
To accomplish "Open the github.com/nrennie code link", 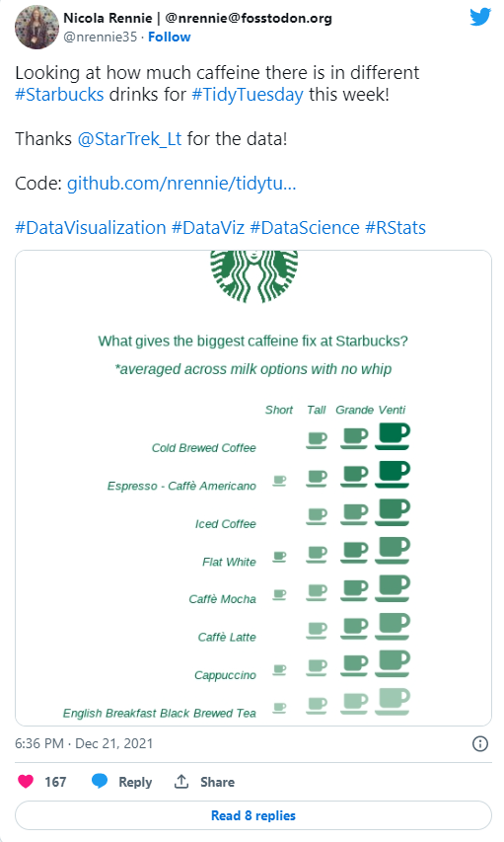I will pos(181,184).
